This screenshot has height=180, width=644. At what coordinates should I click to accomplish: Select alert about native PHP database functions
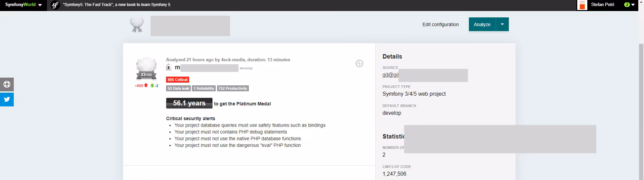[237, 139]
